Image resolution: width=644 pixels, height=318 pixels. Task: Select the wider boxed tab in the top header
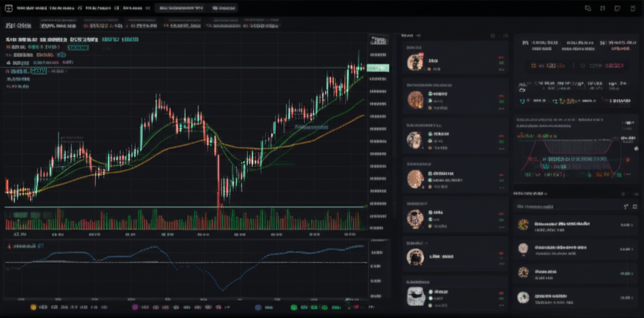point(180,8)
